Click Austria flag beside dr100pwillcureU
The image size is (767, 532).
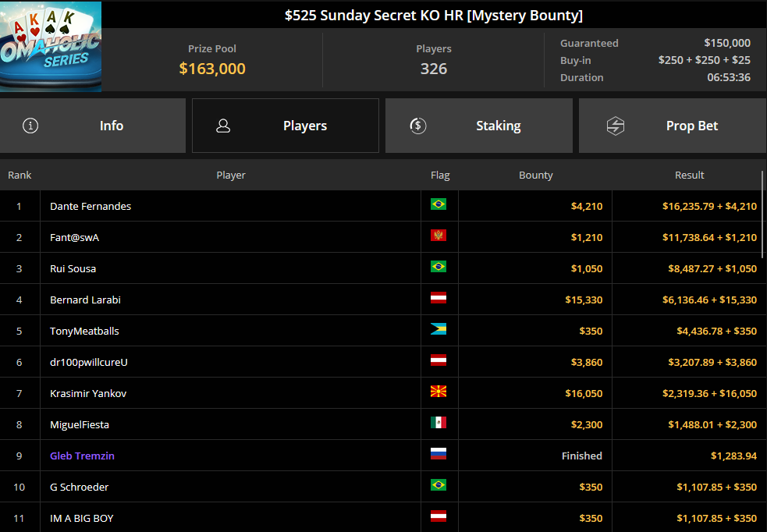point(439,360)
